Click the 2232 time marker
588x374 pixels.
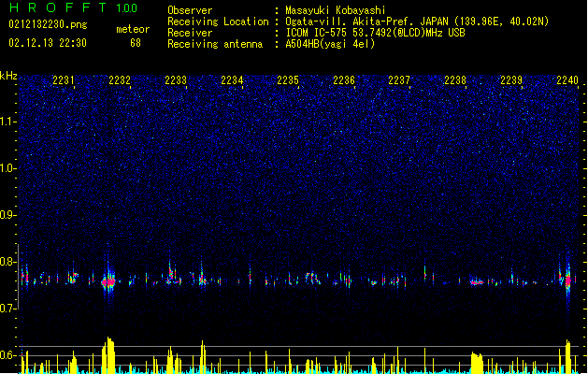pyautogui.click(x=120, y=80)
